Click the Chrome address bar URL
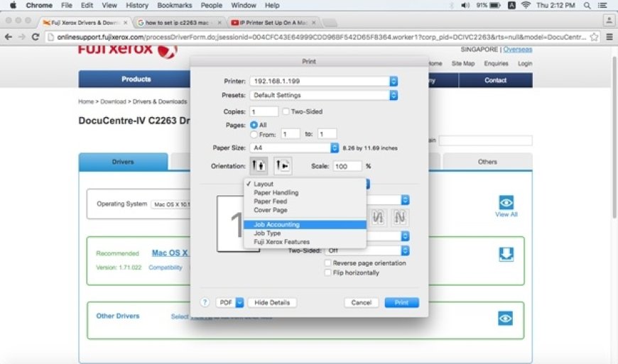The height and width of the screenshot is (364, 618). click(321, 37)
